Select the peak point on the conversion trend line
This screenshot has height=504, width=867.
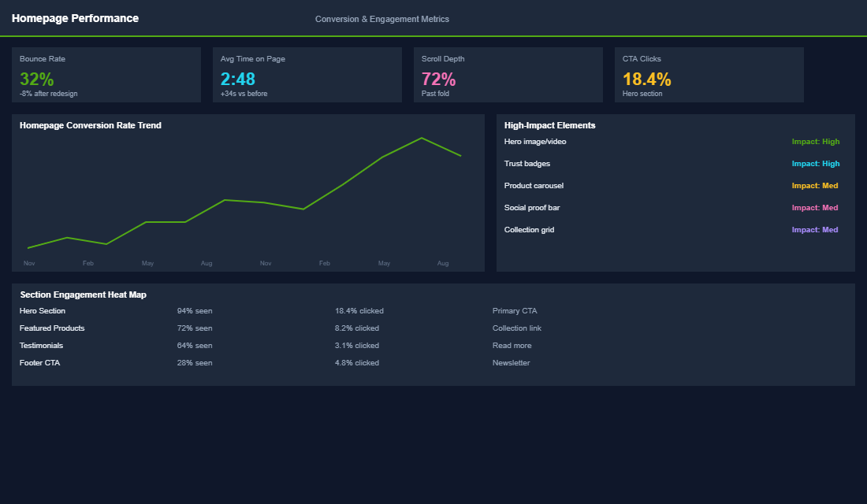[x=422, y=137]
